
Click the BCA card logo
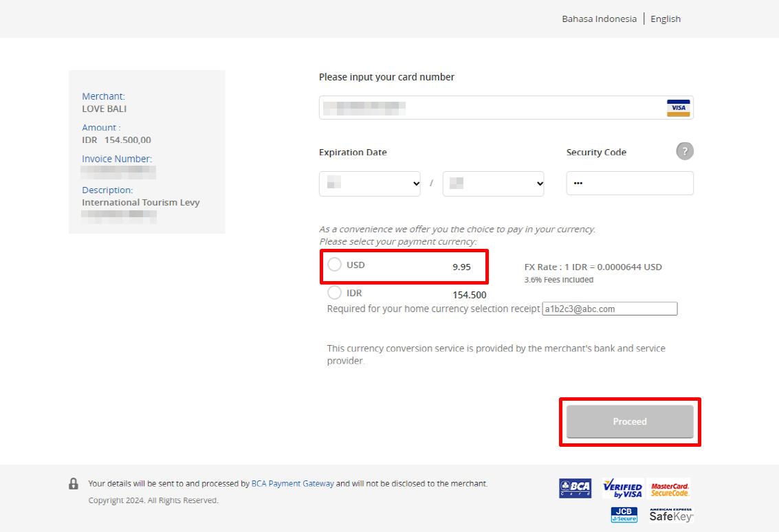pos(575,488)
